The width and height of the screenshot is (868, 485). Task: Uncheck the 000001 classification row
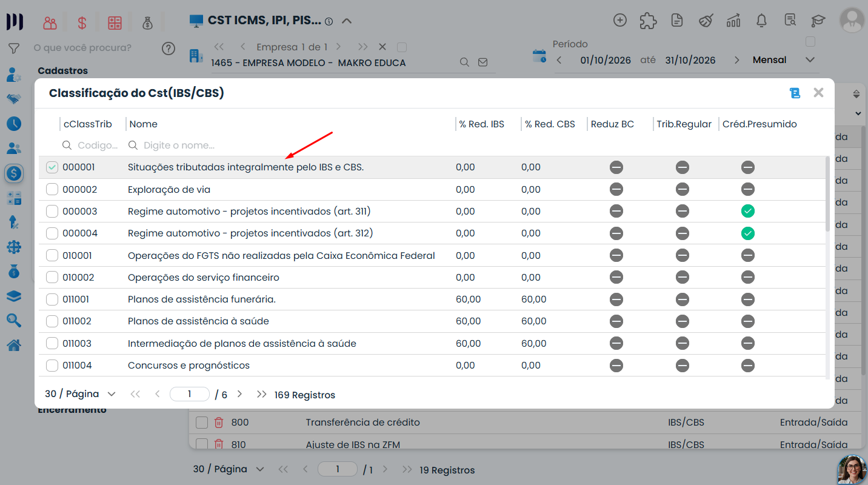click(52, 167)
